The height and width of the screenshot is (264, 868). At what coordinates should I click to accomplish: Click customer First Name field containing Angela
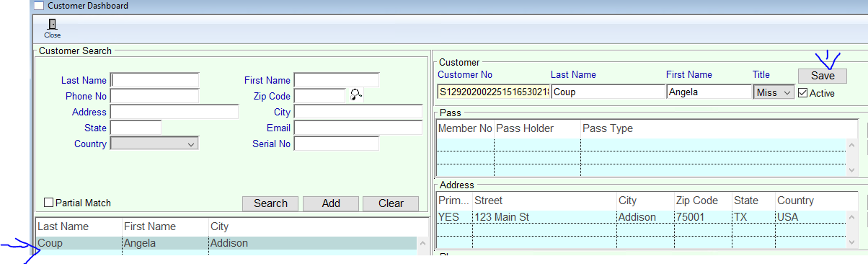point(709,92)
